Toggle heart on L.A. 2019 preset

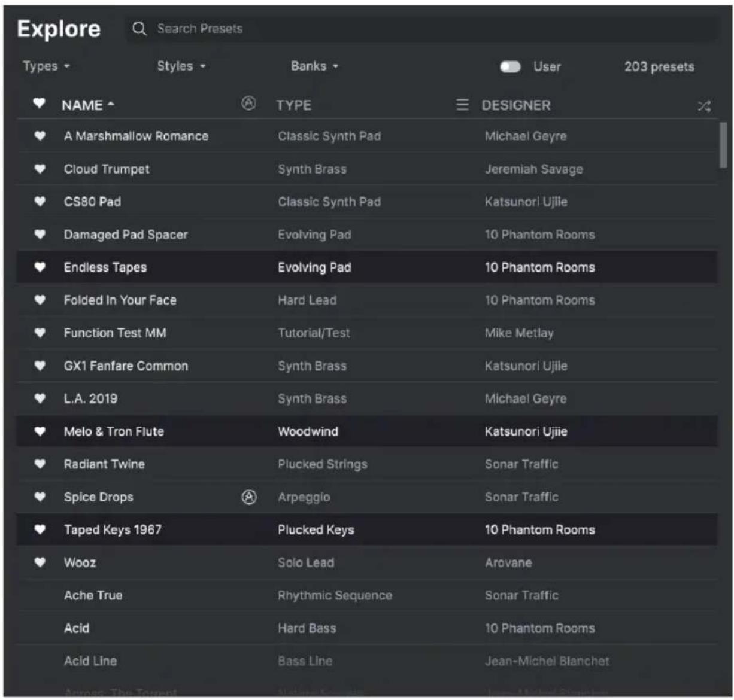tap(40, 398)
